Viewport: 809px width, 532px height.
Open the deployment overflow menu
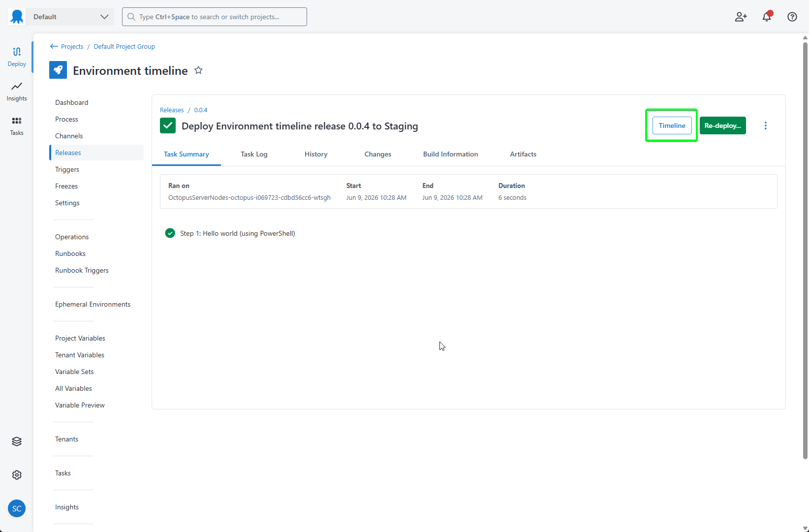tap(765, 125)
